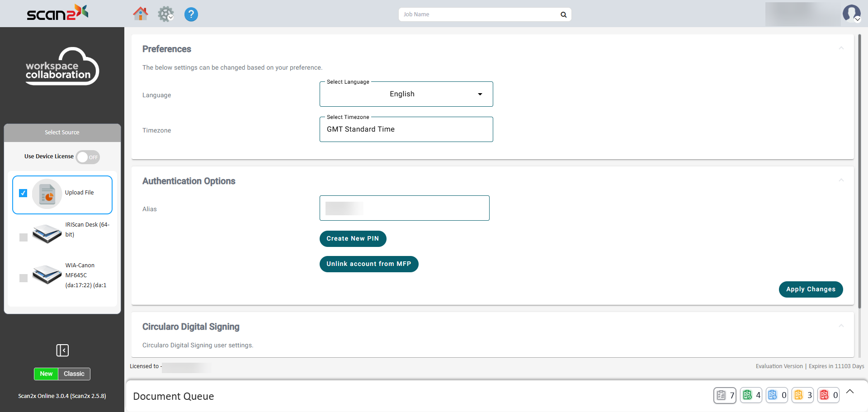This screenshot has height=412, width=868.
Task: Check the IRIScan Desk source checkbox
Action: [24, 237]
